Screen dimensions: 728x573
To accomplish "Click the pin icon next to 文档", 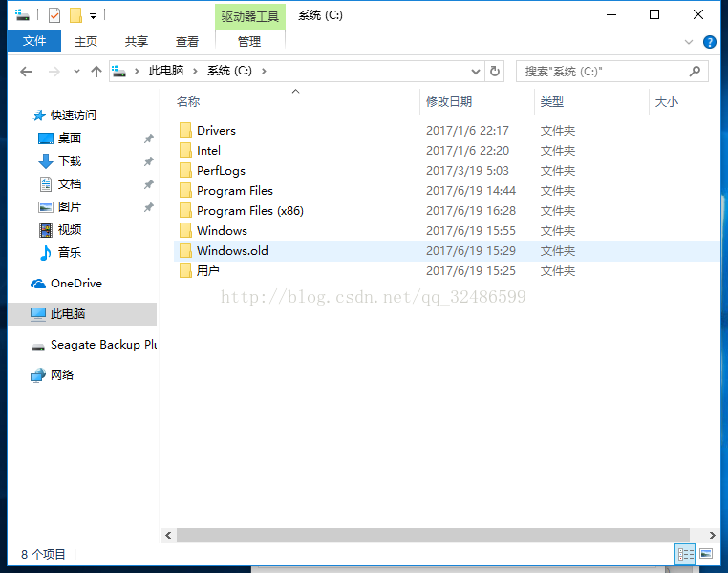I will coord(149,184).
